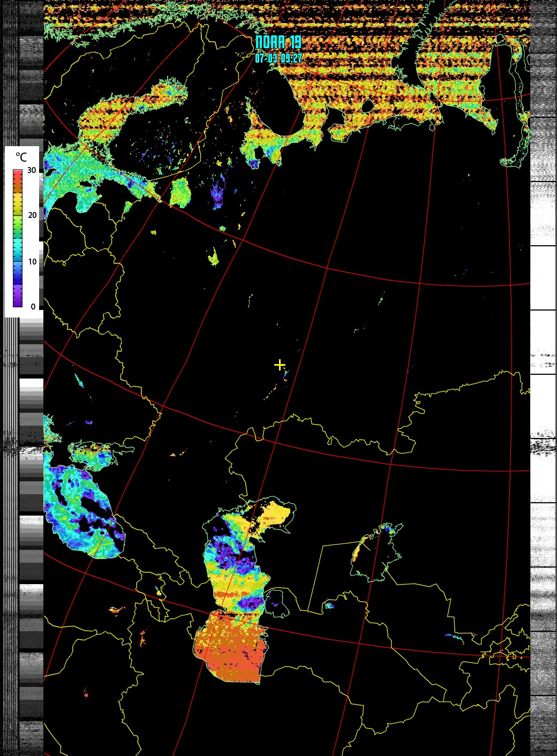Click the Black Sea temperature region
This screenshot has width=557, height=756.
pyautogui.click(x=80, y=509)
